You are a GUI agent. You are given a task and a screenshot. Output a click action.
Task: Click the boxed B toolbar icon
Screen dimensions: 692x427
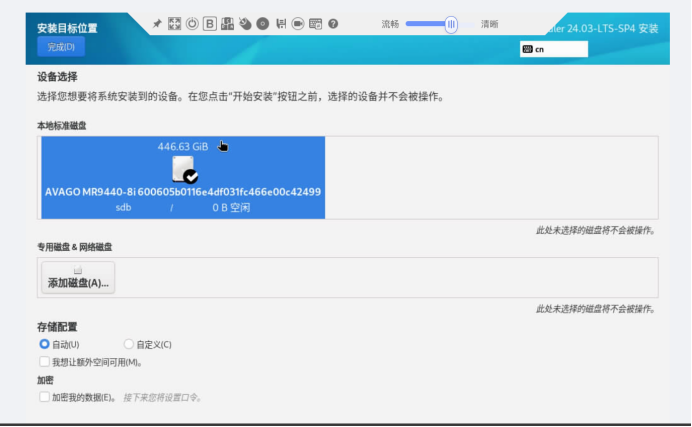click(x=210, y=24)
